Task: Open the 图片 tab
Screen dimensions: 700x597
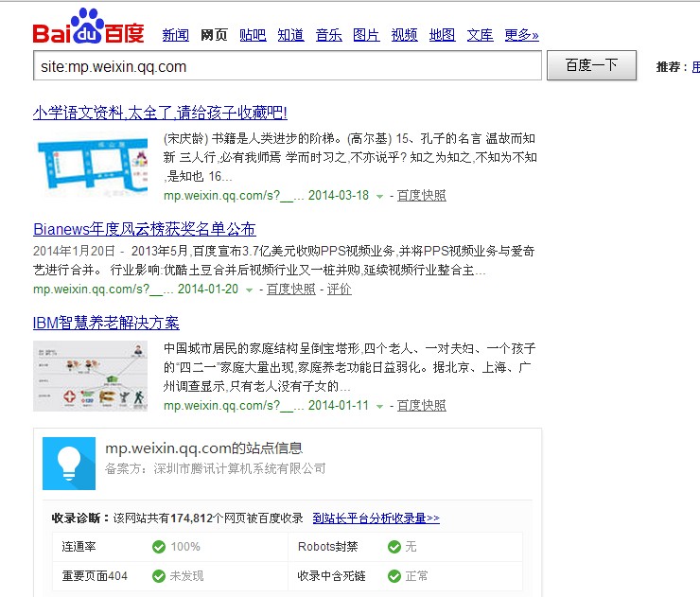Action: click(x=366, y=35)
